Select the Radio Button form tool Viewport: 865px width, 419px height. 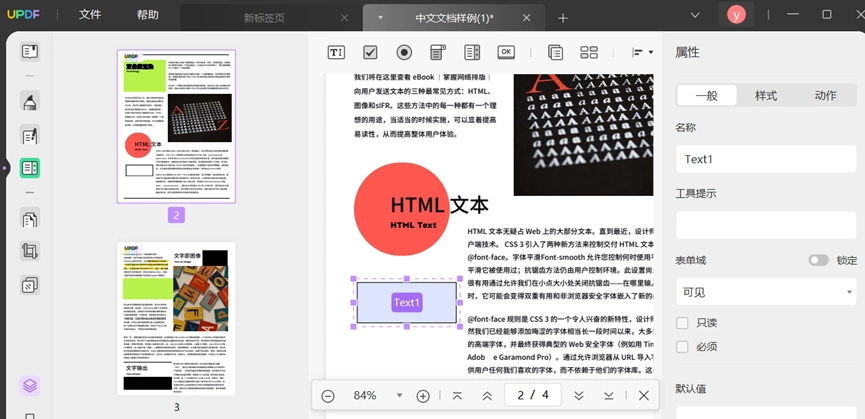click(404, 52)
